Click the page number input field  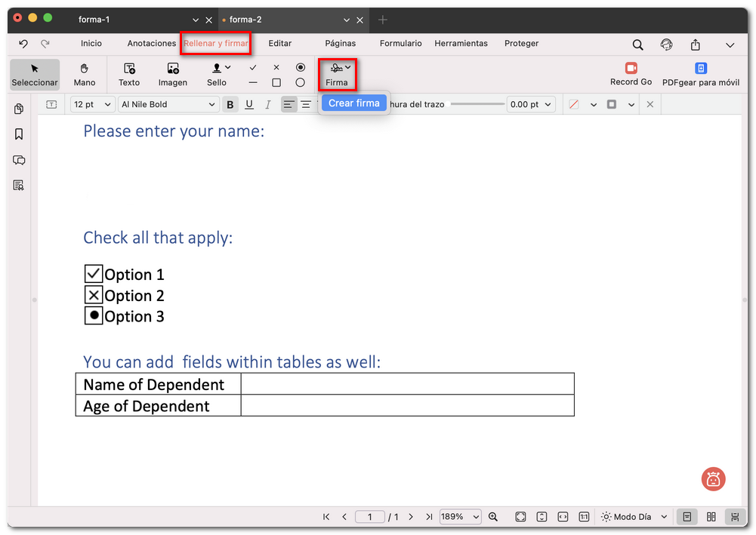[x=370, y=517]
